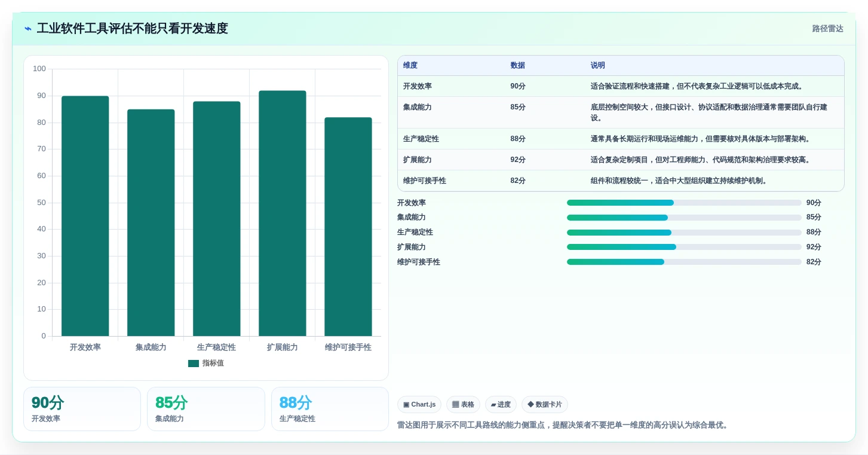Click the 50 y-axis tick label
Screen dimensions: 868x455
click(x=41, y=203)
